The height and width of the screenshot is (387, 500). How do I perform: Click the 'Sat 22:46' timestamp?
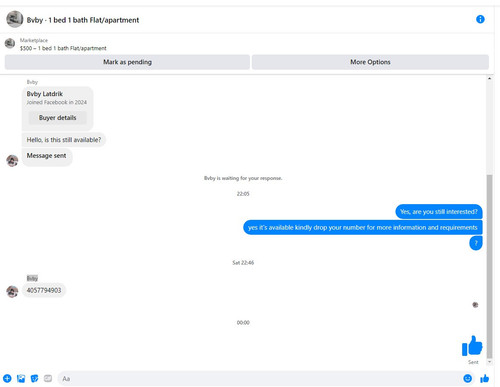(243, 263)
